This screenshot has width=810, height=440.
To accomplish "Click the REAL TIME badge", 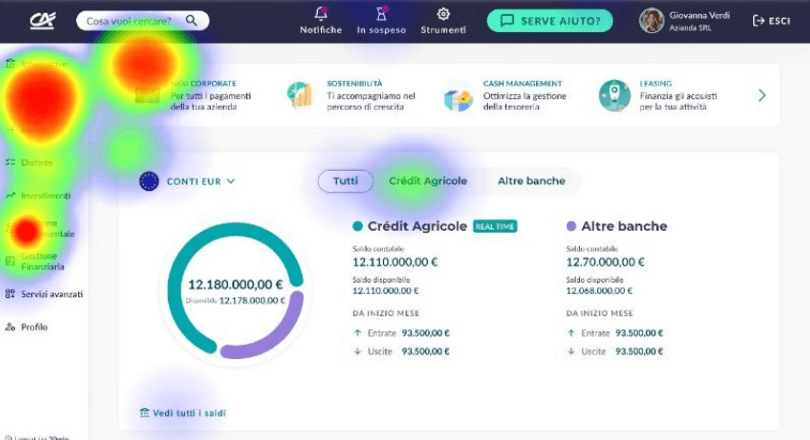I will 495,226.
